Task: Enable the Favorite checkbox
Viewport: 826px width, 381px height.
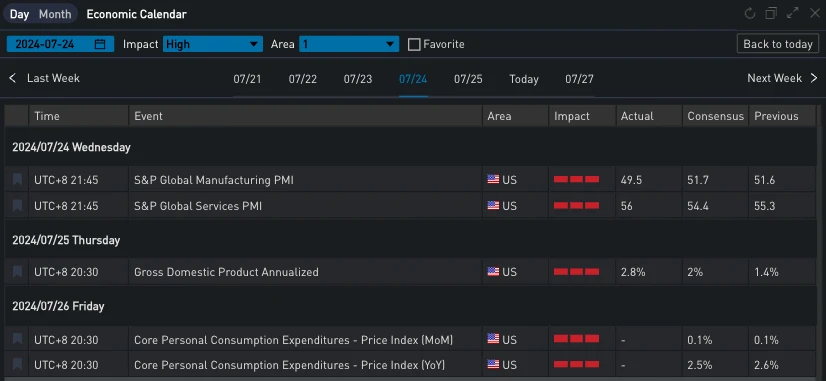Action: [415, 45]
